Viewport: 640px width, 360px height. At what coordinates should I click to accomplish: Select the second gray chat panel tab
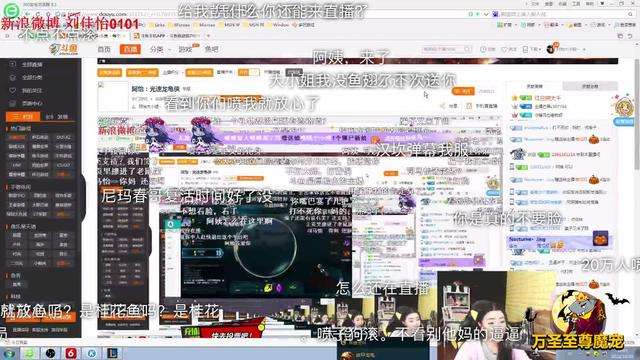(x=590, y=86)
